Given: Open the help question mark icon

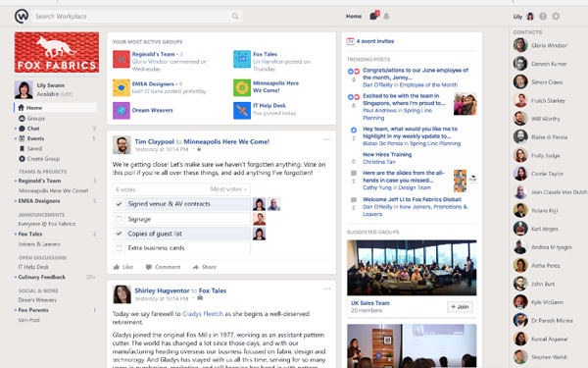Looking at the screenshot, I should [543, 16].
